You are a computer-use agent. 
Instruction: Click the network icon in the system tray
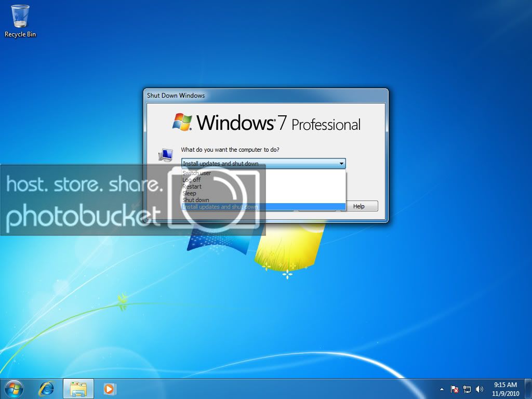(467, 389)
